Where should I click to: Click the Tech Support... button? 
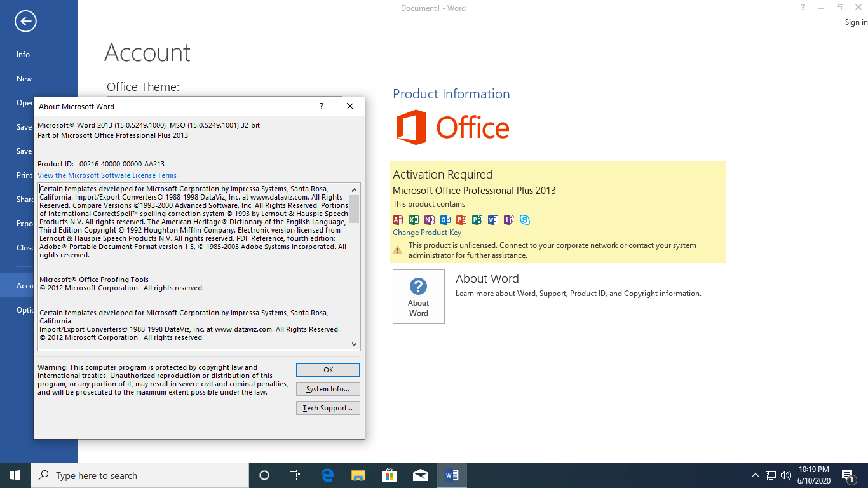pyautogui.click(x=328, y=408)
